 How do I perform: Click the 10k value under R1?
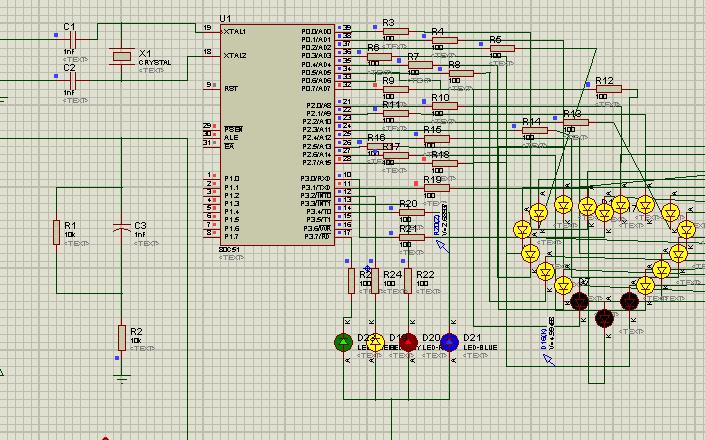(70, 235)
